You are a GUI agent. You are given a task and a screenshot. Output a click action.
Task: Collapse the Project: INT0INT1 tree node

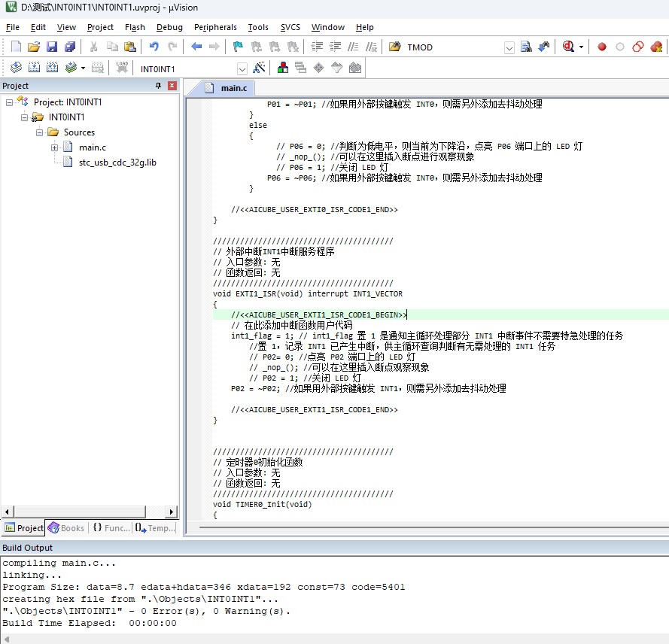9,102
